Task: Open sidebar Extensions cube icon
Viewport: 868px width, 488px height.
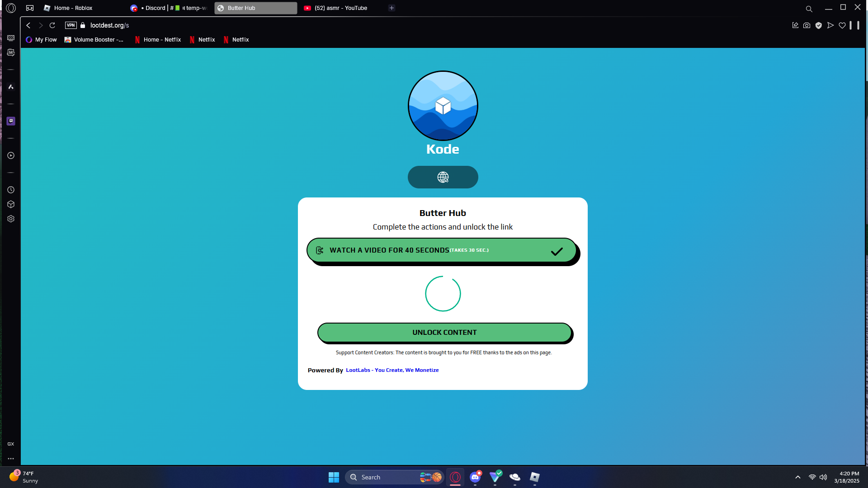Action: coord(11,204)
